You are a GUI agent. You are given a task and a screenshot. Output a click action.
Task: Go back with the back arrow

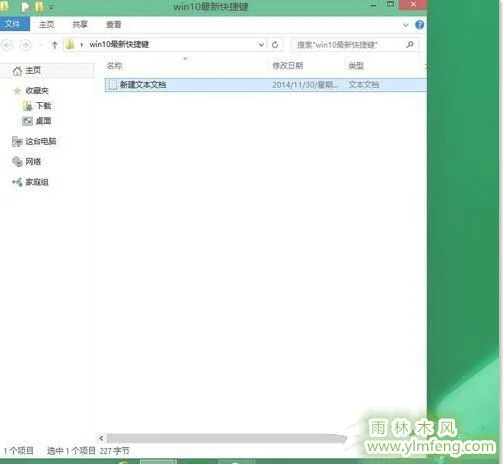[8, 45]
